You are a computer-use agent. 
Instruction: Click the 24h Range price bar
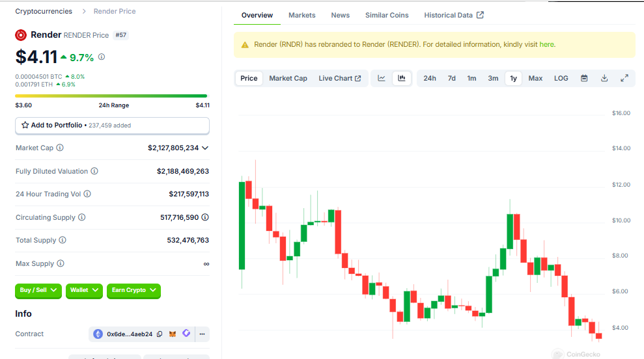click(x=112, y=96)
